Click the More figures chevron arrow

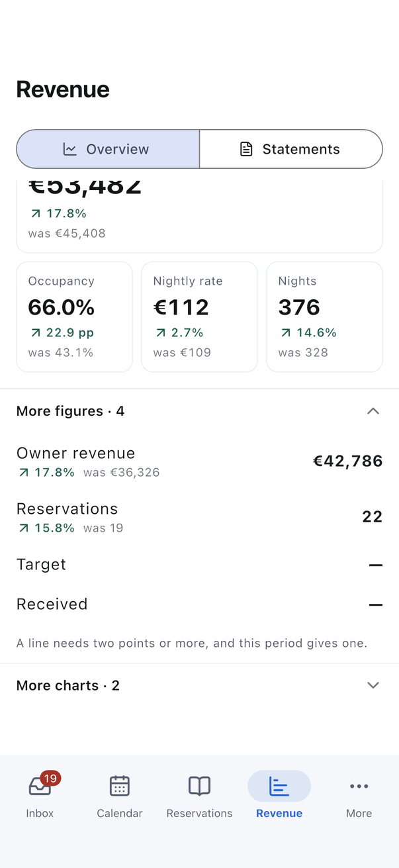point(373,411)
